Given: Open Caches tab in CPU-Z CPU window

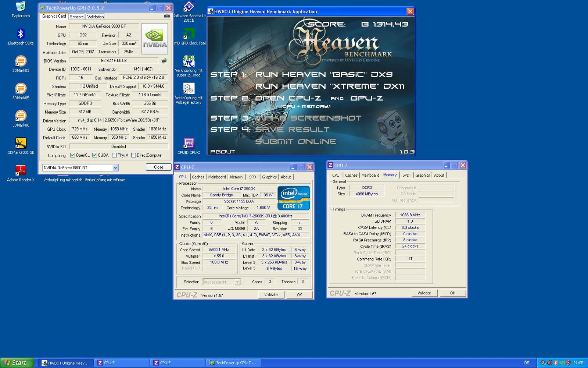Looking at the screenshot, I should click(198, 177).
